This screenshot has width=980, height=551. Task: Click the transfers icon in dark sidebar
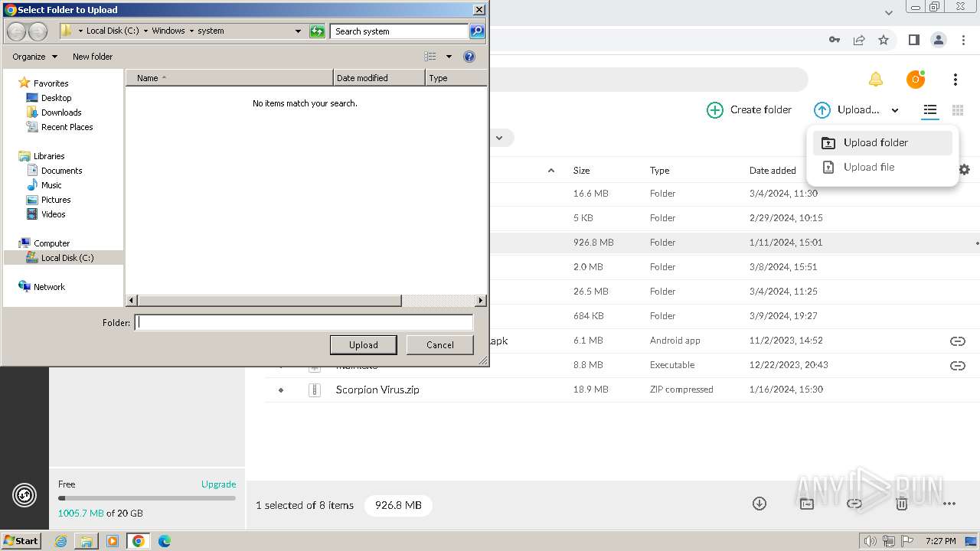coord(24,496)
